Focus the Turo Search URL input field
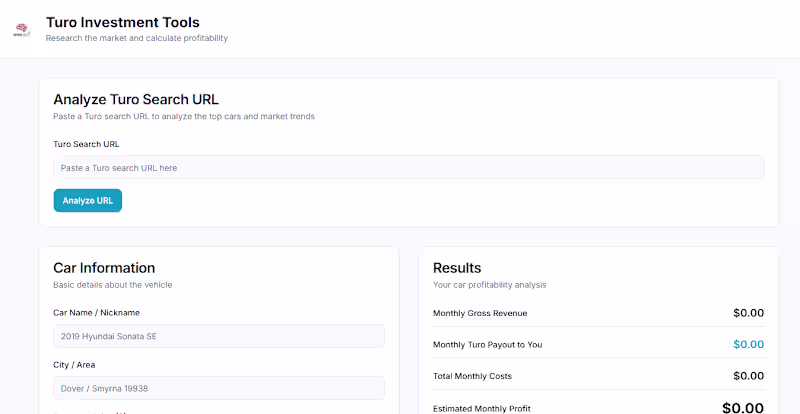This screenshot has height=414, width=800. click(x=409, y=167)
